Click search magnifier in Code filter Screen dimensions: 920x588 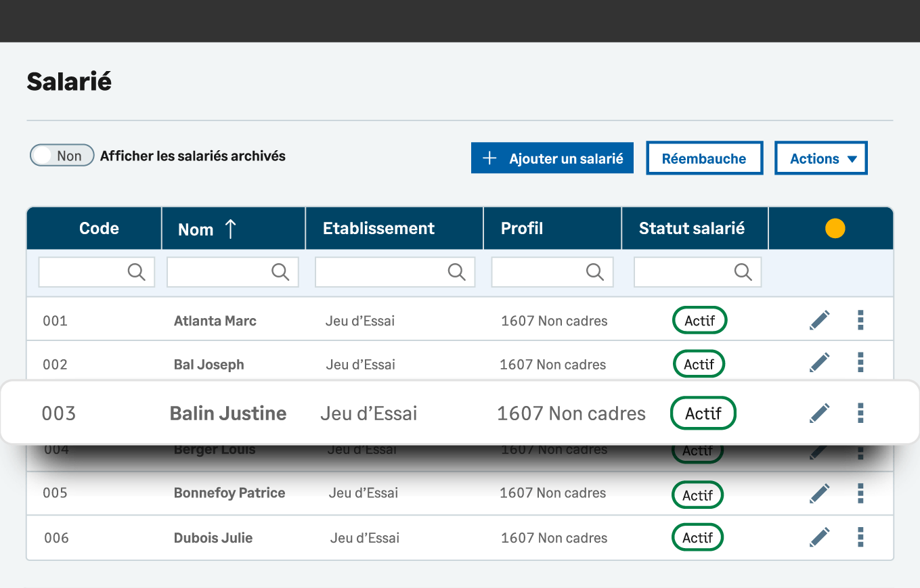[137, 272]
